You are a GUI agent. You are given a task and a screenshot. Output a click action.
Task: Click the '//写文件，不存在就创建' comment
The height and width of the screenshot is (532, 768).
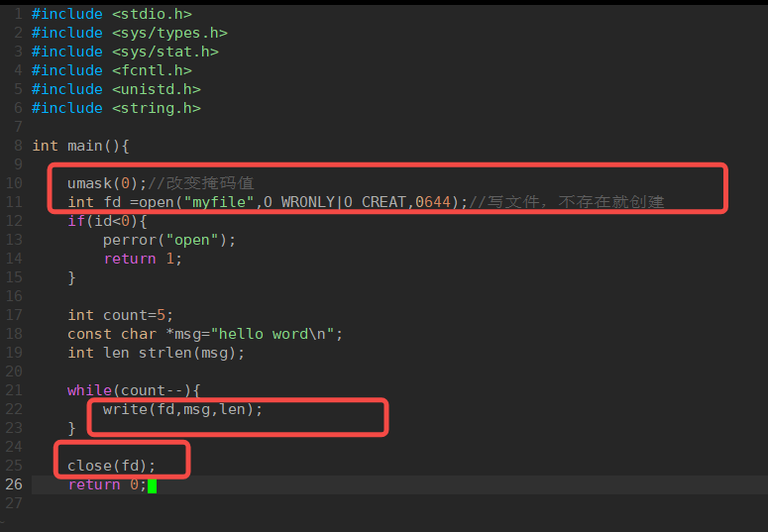coord(566,202)
